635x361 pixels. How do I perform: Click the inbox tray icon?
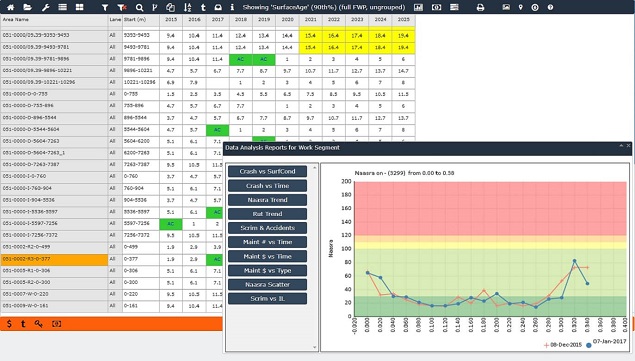[x=218, y=7]
